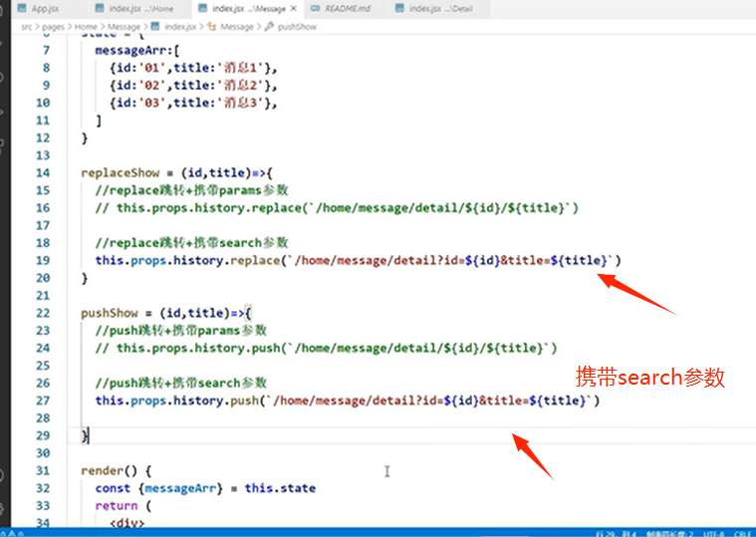This screenshot has width=756, height=537.
Task: Click the closing bracket ']' on line 11
Action: tap(99, 120)
